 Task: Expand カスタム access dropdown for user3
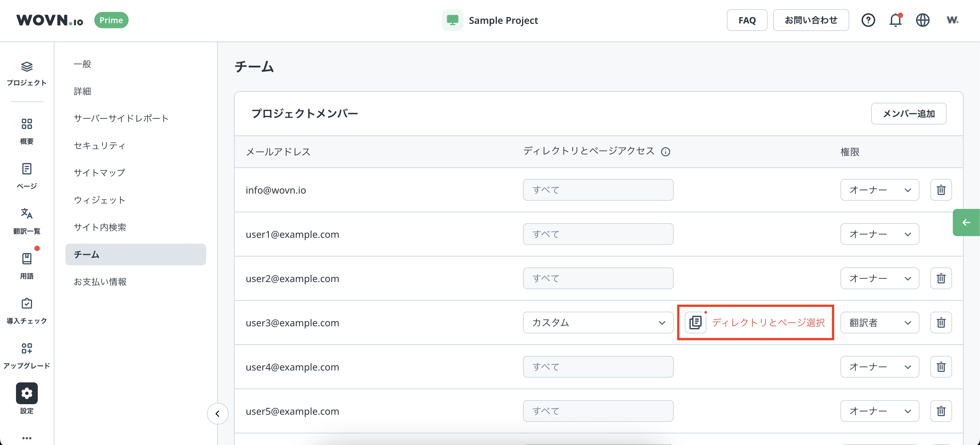(598, 323)
